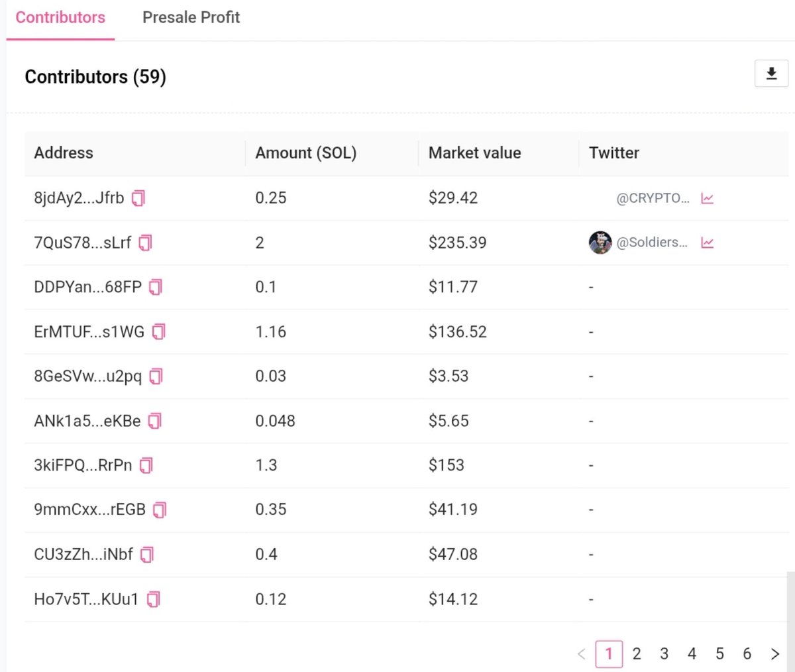The width and height of the screenshot is (795, 672).
Task: Open chart icon next to @CRYPTO...
Action: click(x=707, y=198)
